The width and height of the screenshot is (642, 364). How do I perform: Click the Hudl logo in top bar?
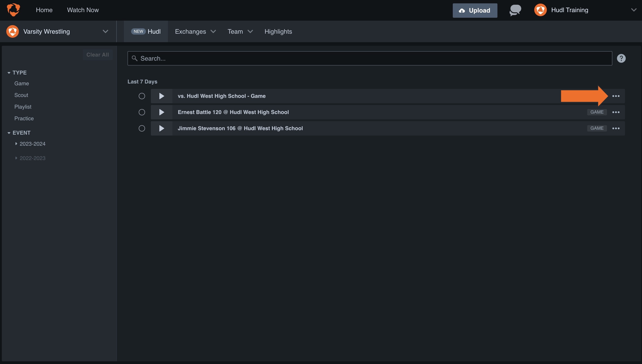pos(13,10)
